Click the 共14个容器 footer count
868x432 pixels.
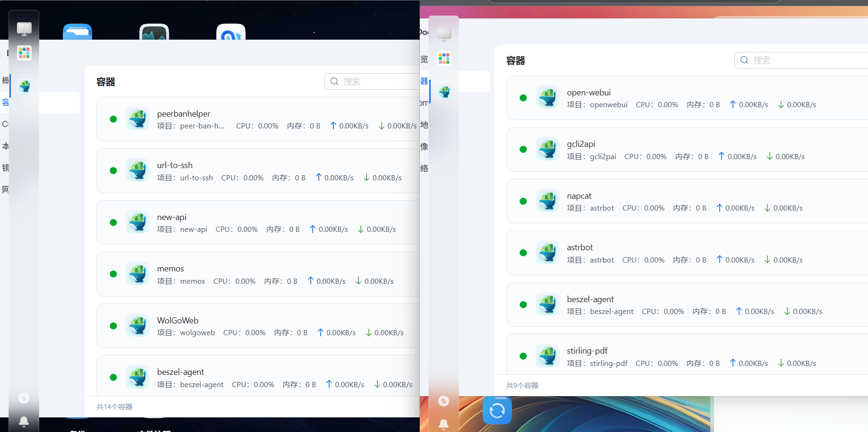114,407
